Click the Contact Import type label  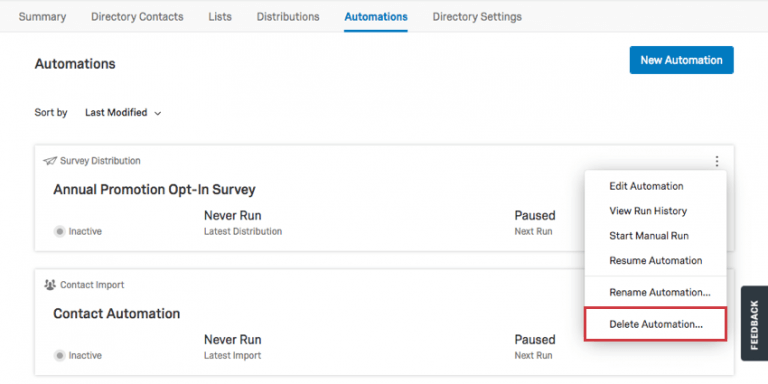click(x=92, y=285)
